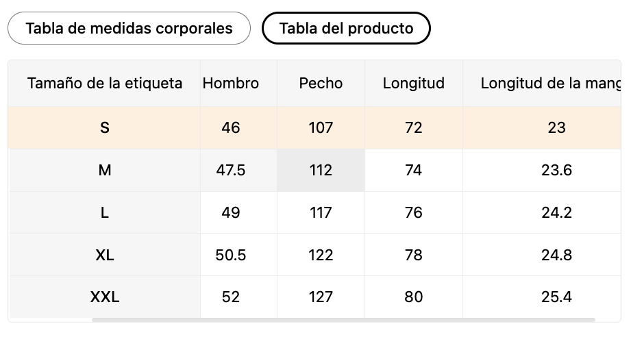Select the S size row label
Viewport: 644px width, 348px height.
pos(105,127)
